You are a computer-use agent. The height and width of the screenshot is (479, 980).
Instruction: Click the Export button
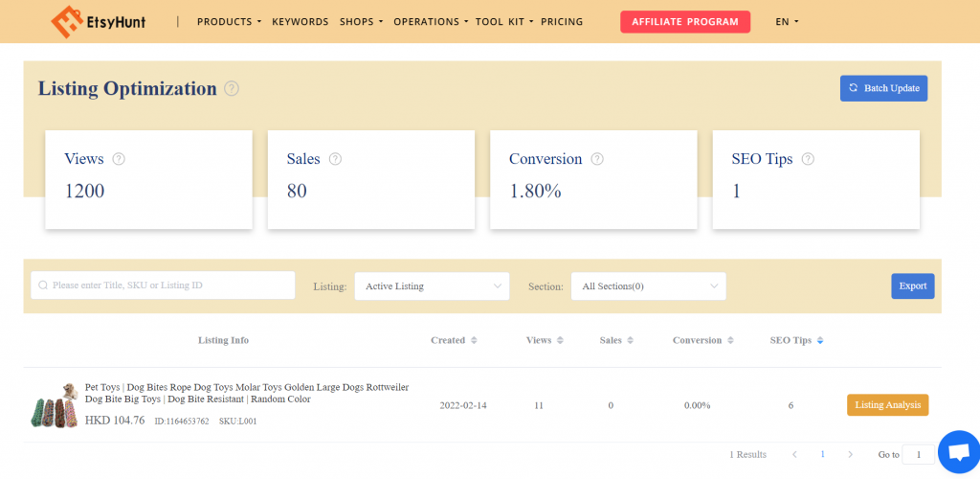tap(912, 285)
